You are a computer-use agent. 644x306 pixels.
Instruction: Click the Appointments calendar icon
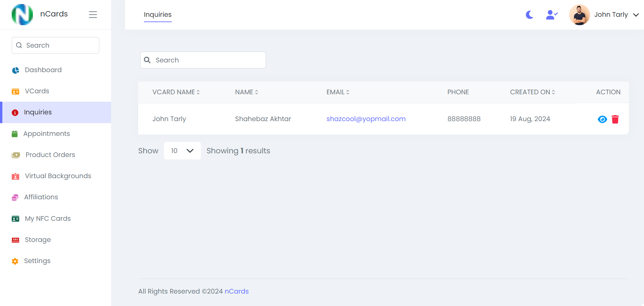pyautogui.click(x=15, y=134)
